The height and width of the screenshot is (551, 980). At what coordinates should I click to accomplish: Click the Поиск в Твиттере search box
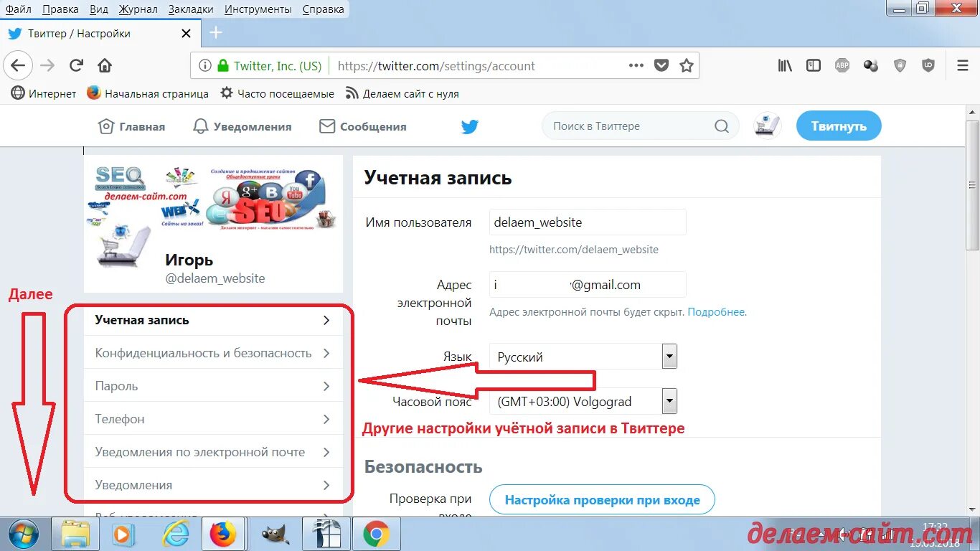point(640,126)
